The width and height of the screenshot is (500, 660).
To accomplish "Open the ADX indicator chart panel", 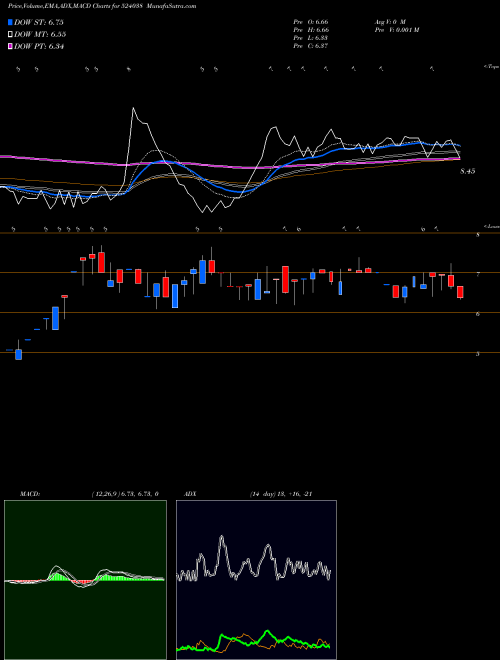I will pyautogui.click(x=256, y=580).
